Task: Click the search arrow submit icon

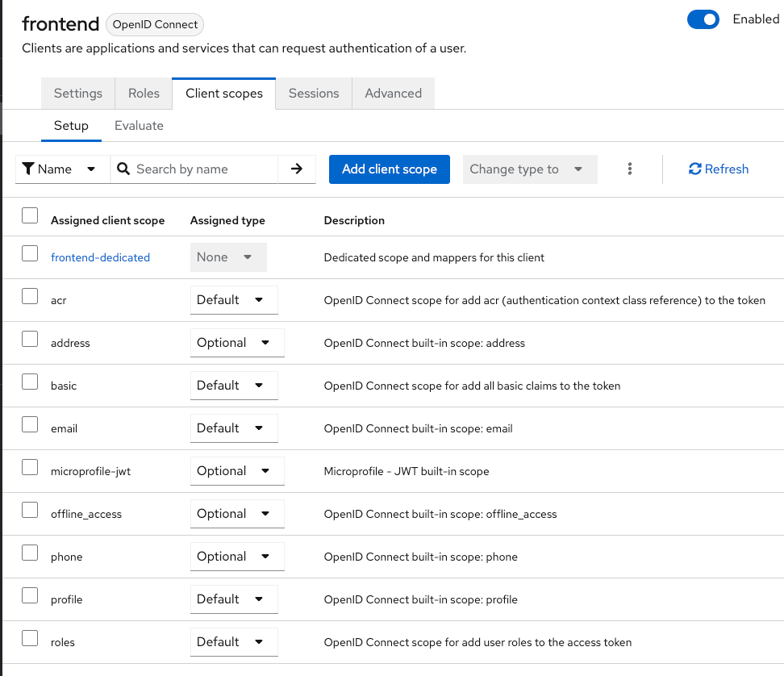Action: click(297, 169)
